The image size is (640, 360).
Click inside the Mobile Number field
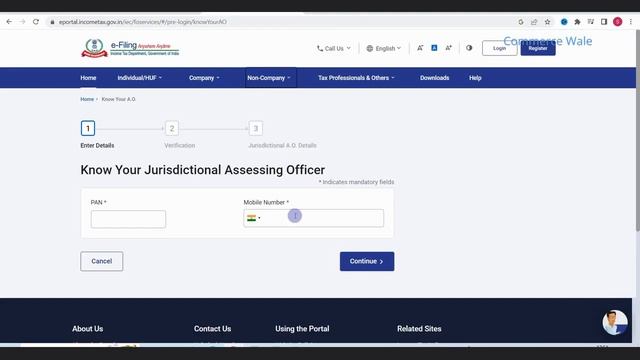pos(313,218)
